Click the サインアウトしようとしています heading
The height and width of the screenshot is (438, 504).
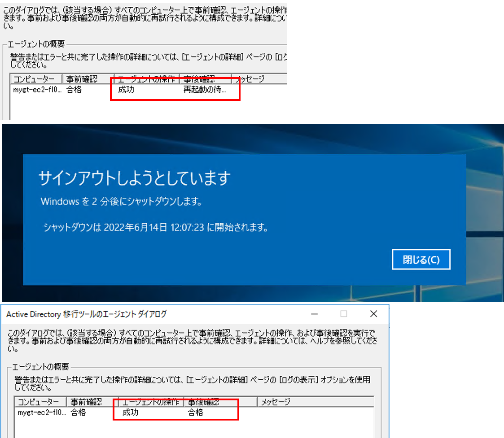135,178
